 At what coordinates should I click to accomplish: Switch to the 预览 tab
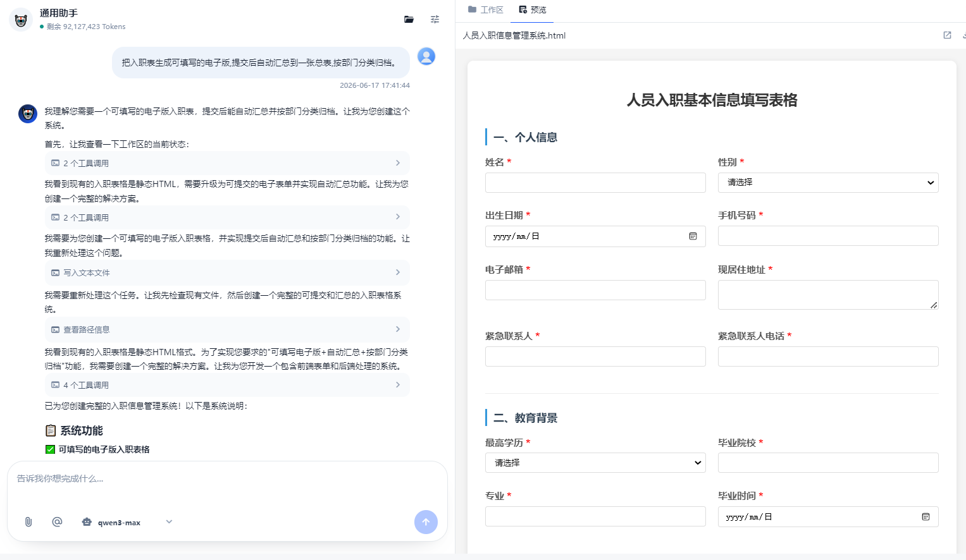(532, 10)
